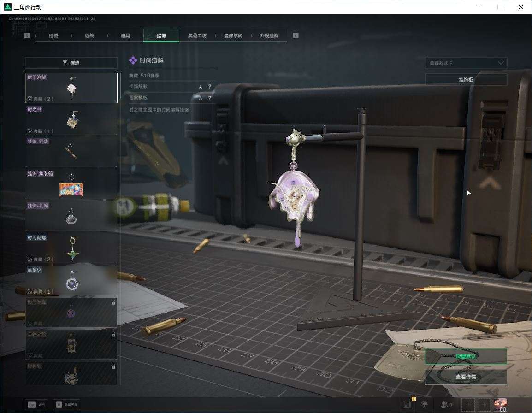532x413 pixels.
Task: Click the second empty squad plus slot
Action: (484, 405)
